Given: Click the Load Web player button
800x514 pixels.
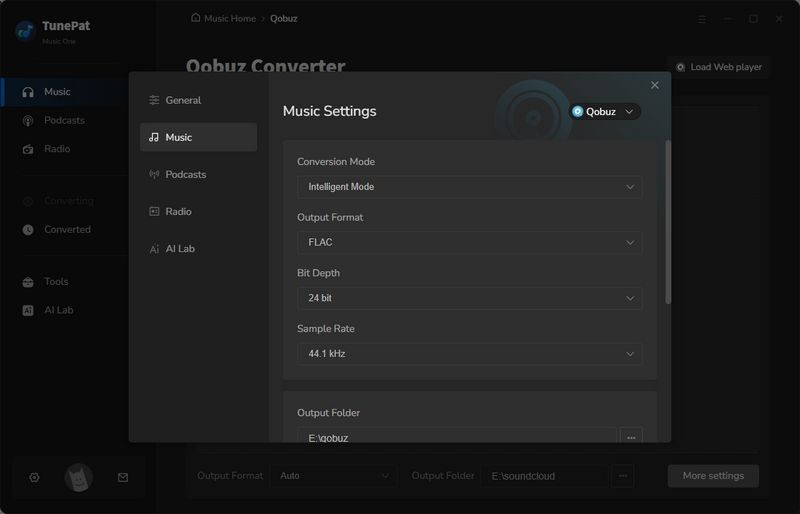Looking at the screenshot, I should (x=718, y=67).
